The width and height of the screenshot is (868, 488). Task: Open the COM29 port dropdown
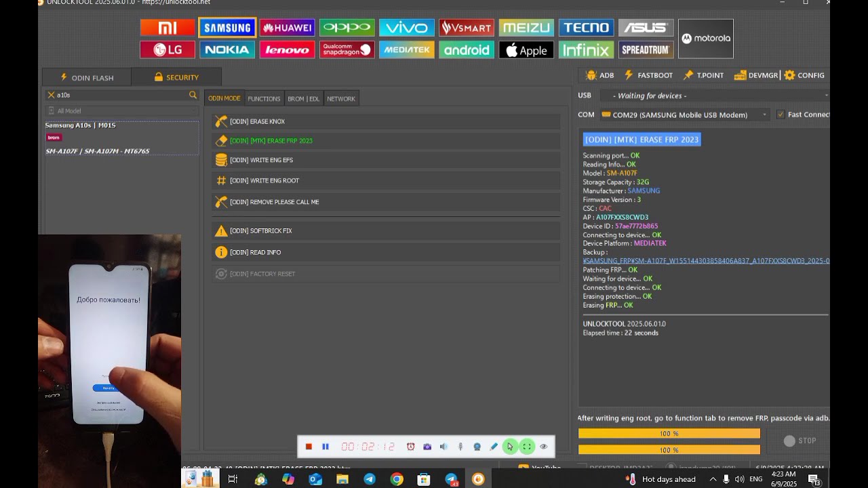(x=684, y=115)
